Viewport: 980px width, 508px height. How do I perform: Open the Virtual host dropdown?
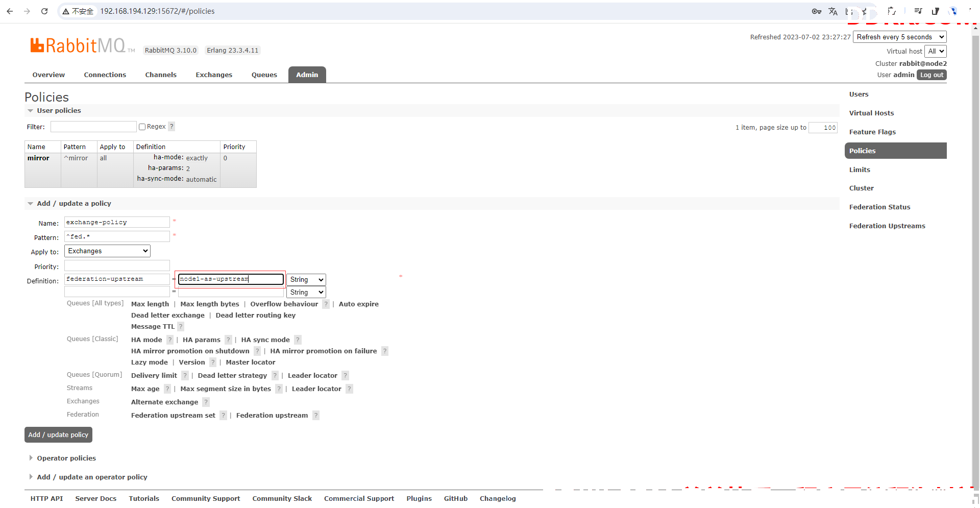coord(936,51)
